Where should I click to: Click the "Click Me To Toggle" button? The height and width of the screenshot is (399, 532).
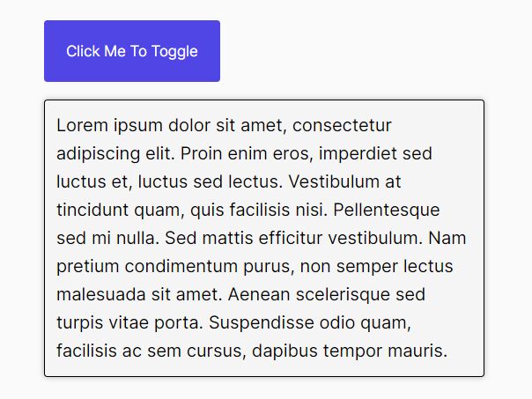point(132,51)
